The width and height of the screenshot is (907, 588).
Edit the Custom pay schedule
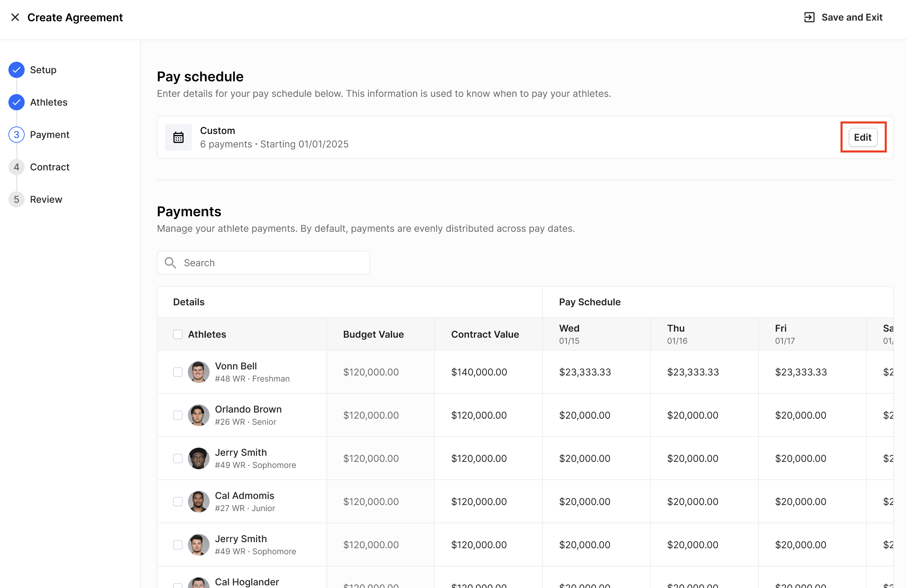(x=862, y=137)
